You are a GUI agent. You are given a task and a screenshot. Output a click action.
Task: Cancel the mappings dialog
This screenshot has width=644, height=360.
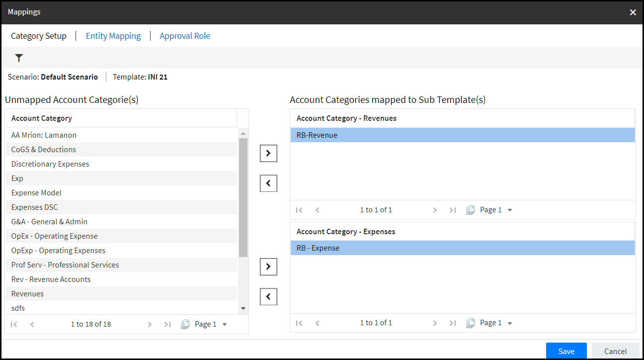(x=616, y=351)
